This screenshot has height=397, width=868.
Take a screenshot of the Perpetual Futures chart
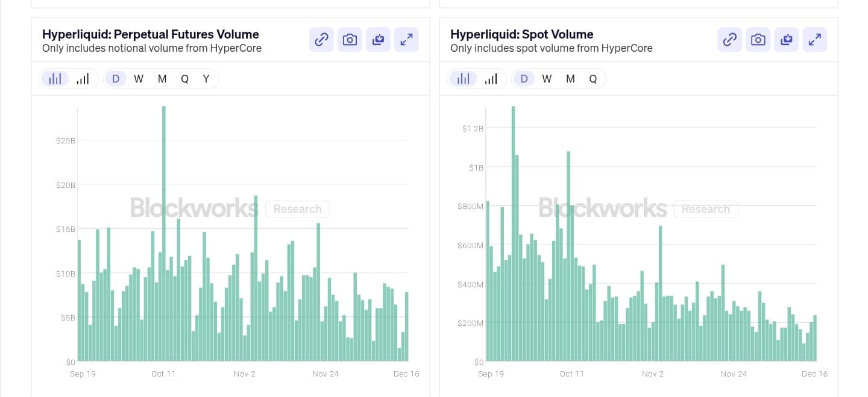click(x=350, y=39)
